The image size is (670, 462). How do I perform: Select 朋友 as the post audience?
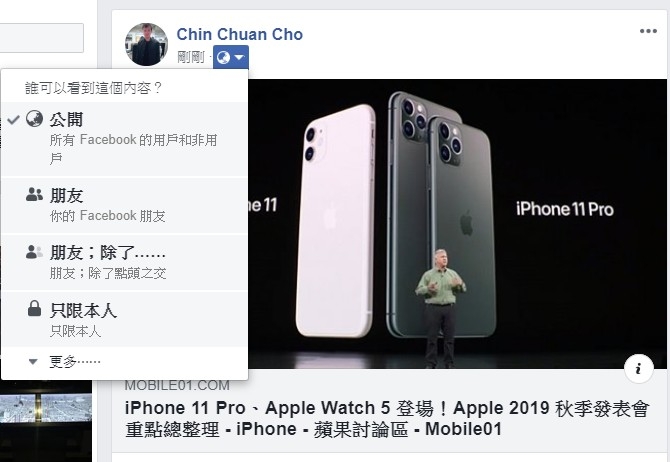(124, 206)
